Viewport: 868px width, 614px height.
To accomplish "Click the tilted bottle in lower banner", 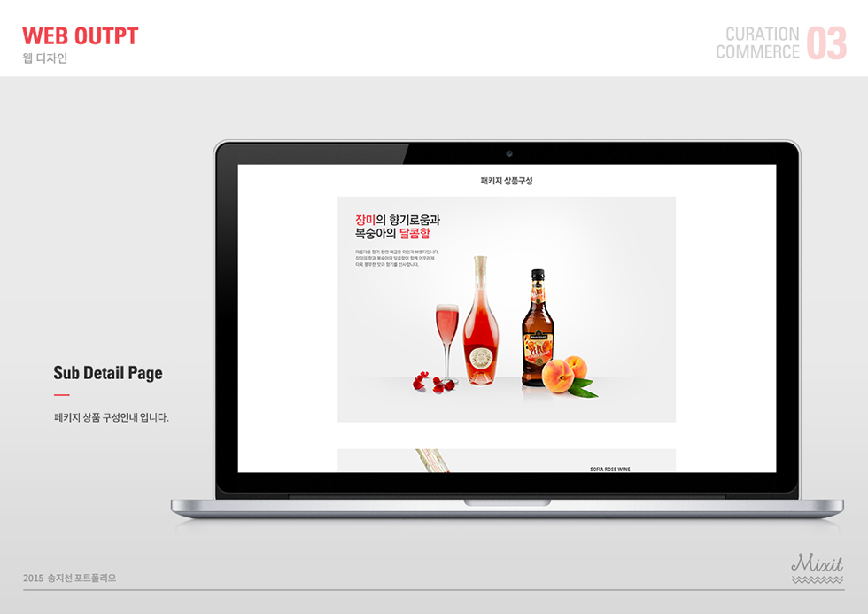I will pos(432,461).
